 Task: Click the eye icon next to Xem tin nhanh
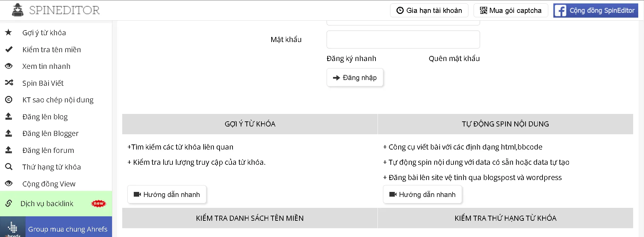pos(9,66)
